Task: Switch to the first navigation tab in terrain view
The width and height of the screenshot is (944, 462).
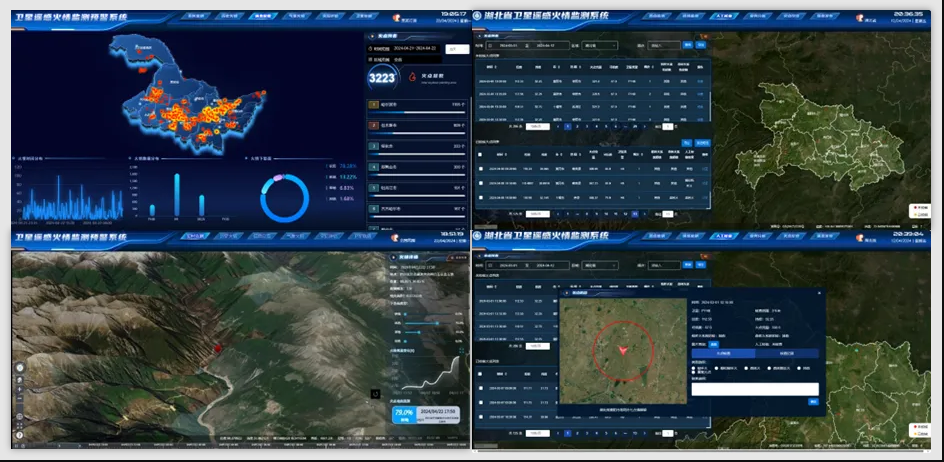Action: click(197, 237)
